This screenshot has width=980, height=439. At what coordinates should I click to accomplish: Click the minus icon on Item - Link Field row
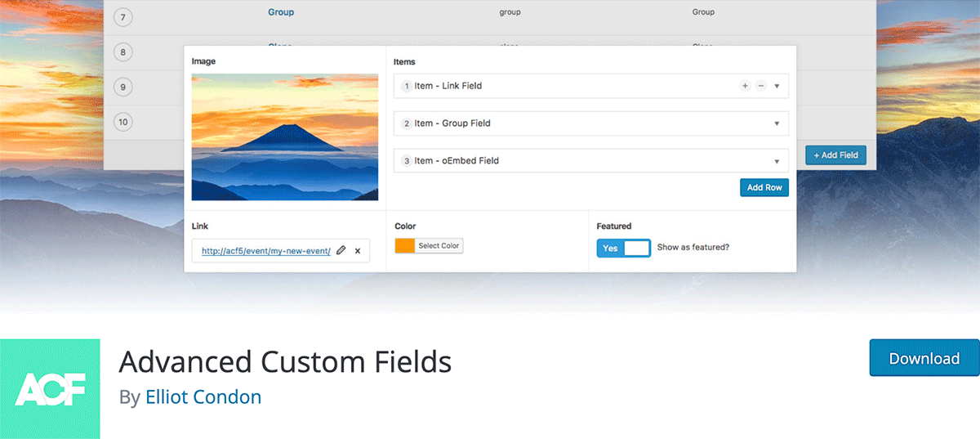[760, 86]
